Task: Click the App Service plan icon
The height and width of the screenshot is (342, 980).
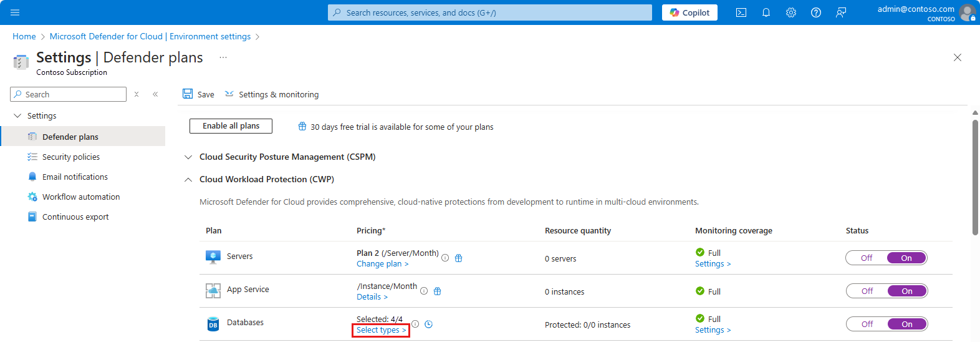Action: [213, 290]
